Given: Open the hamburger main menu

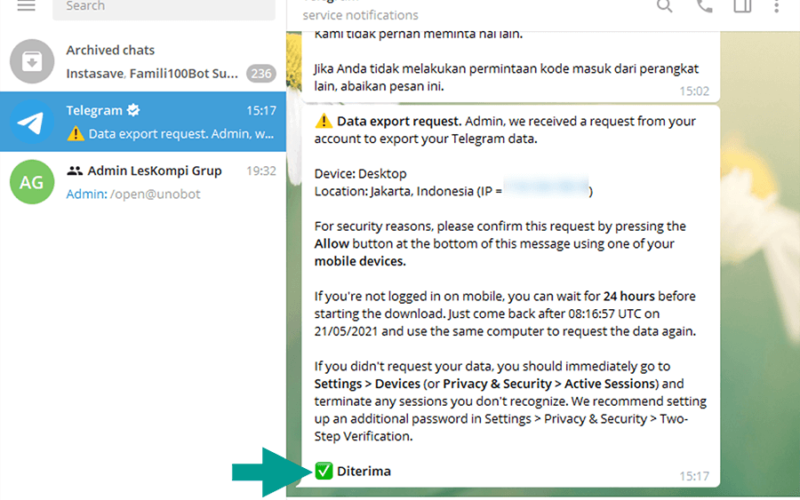Looking at the screenshot, I should pos(26,6).
